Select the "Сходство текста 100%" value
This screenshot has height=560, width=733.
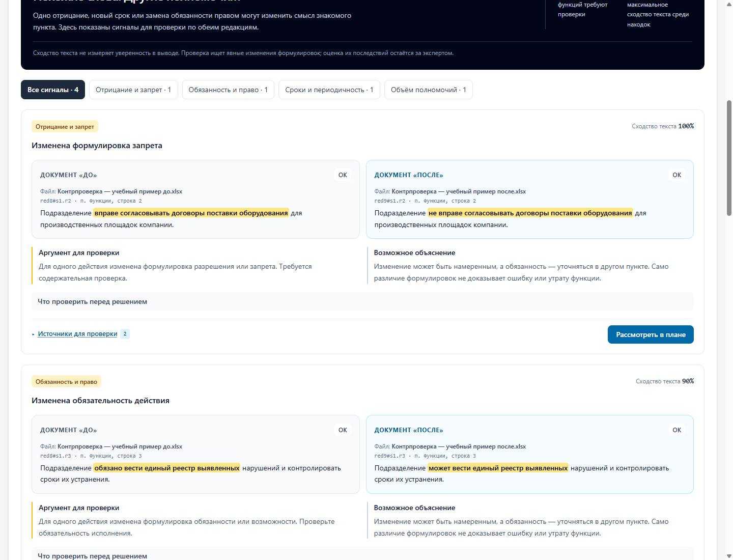coord(663,126)
